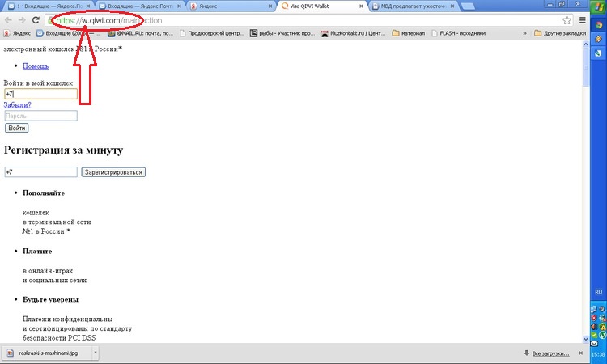Click the green checkmark tray icon
Image resolution: width=607 pixels, height=364 pixels.
pyautogui.click(x=594, y=336)
